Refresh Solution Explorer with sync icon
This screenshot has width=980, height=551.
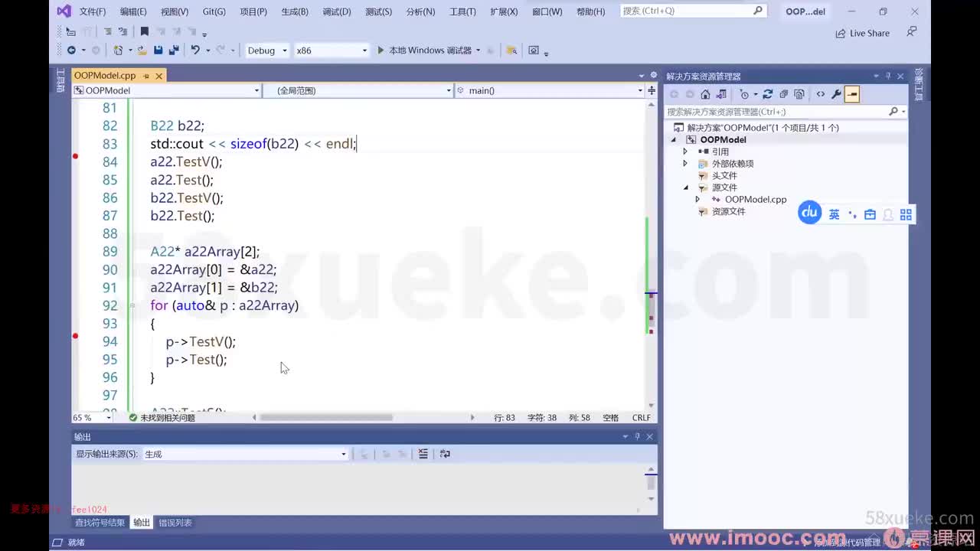click(x=768, y=94)
